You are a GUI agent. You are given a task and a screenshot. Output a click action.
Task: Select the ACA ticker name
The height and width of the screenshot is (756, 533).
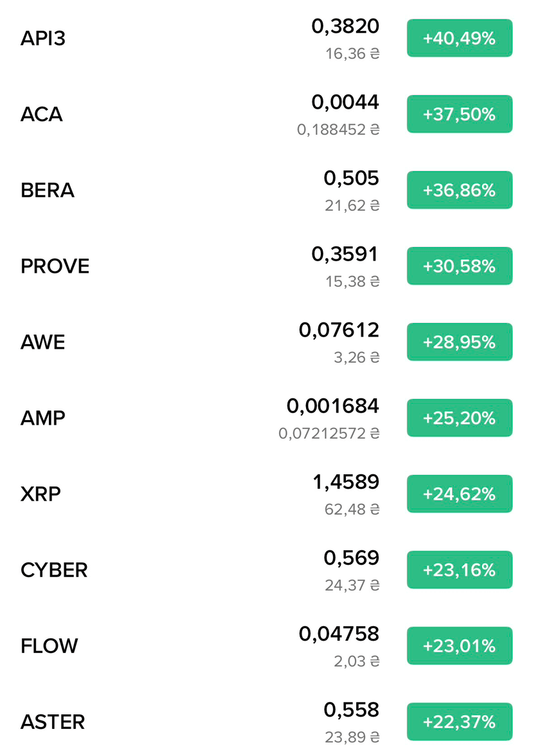41,115
